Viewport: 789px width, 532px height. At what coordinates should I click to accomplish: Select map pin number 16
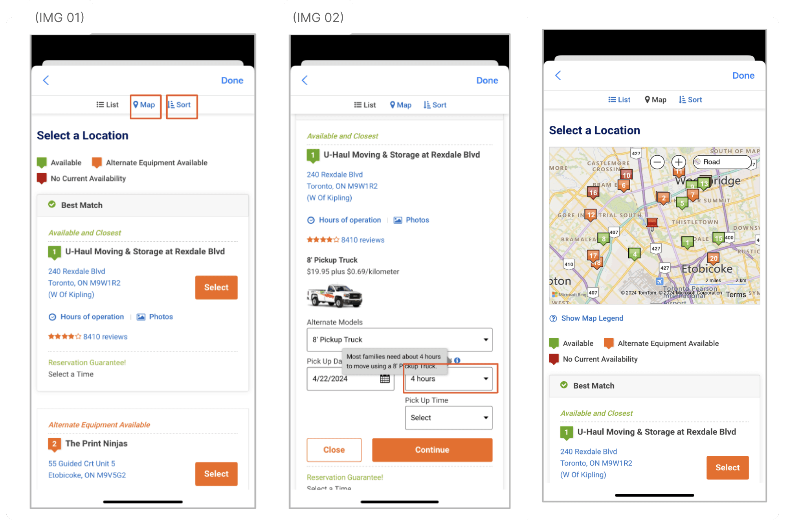click(x=593, y=193)
